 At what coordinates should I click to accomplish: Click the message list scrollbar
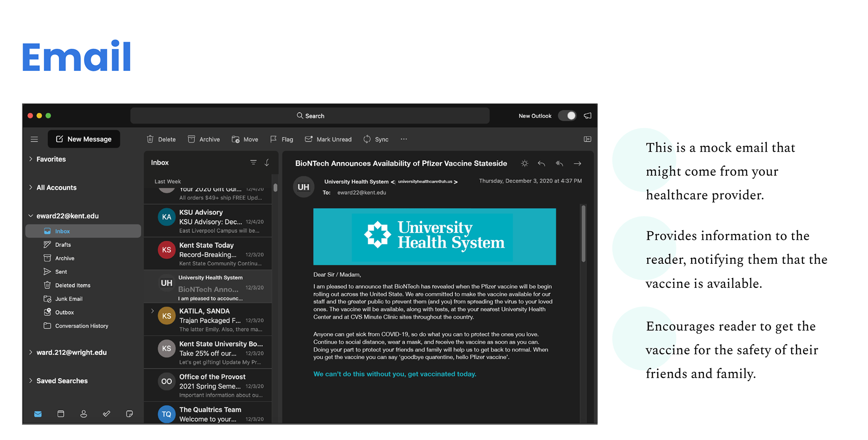point(275,187)
